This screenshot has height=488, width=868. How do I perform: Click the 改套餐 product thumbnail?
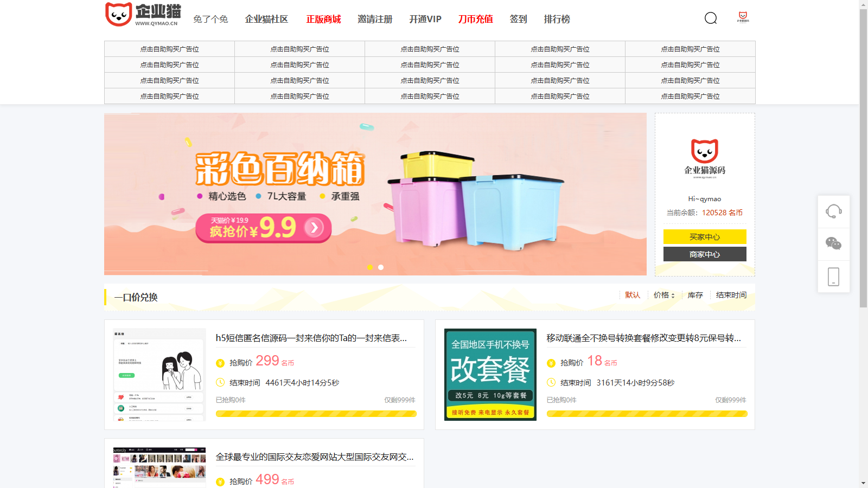[x=489, y=373]
